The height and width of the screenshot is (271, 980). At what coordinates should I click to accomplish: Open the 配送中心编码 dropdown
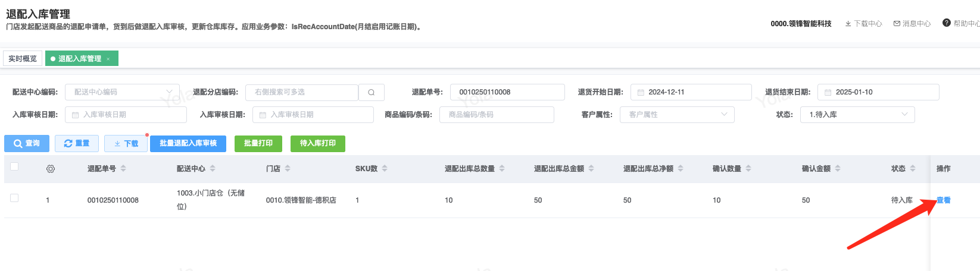click(x=122, y=92)
